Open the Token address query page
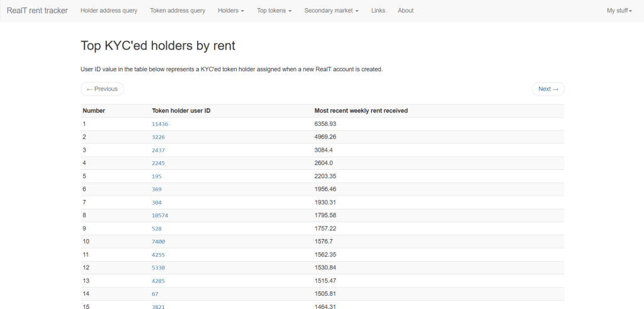644x309 pixels. 178,11
